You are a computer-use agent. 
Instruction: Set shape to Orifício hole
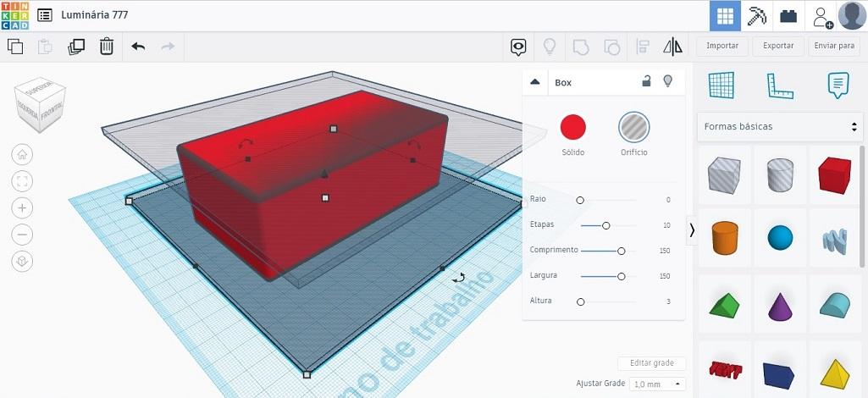tap(633, 127)
